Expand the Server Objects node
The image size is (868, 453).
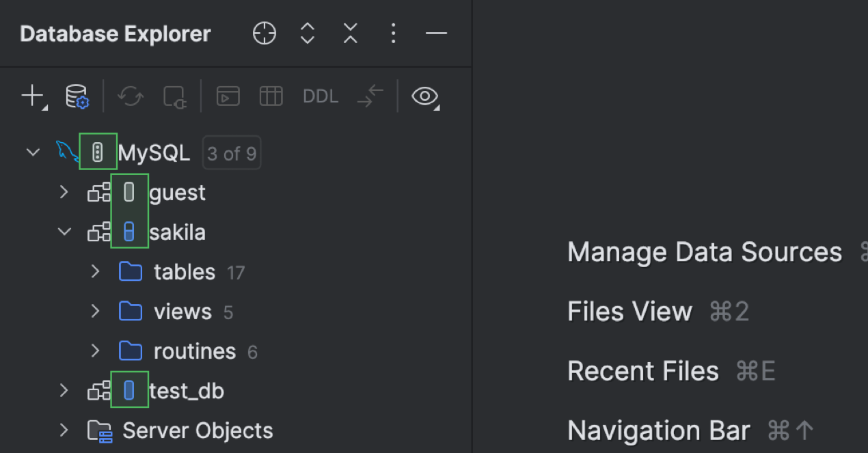[64, 430]
